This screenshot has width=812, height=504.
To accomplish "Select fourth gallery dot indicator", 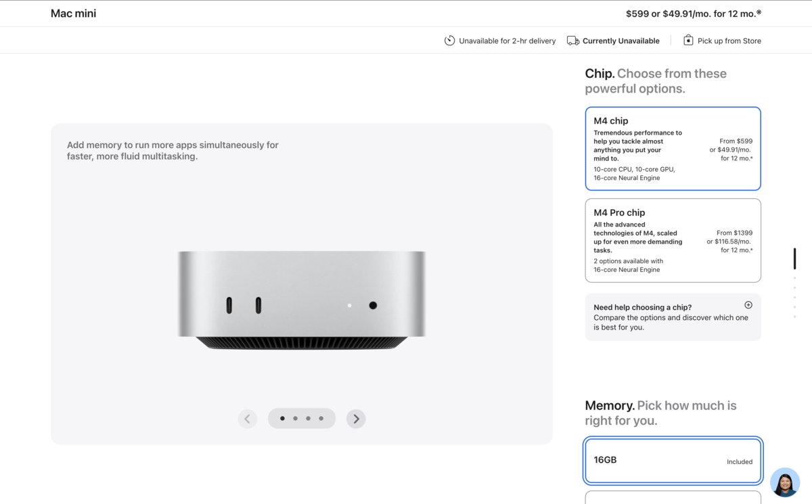I will [321, 419].
